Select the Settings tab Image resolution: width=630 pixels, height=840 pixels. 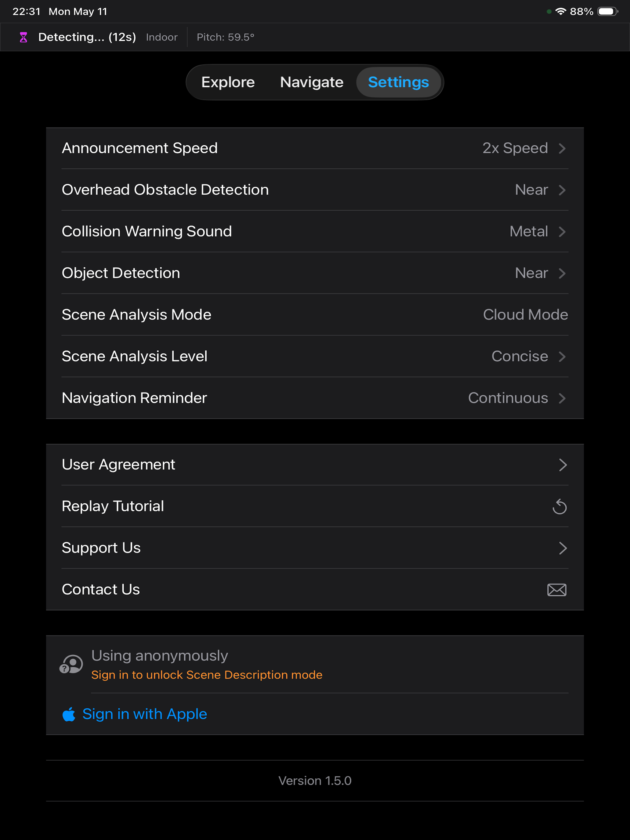coord(398,82)
